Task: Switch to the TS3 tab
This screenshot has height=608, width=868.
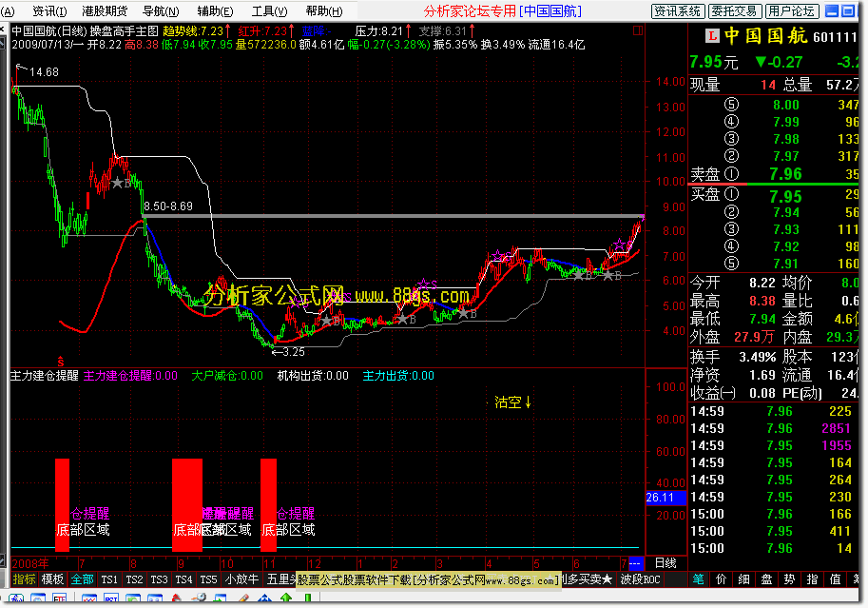Action: [159, 579]
